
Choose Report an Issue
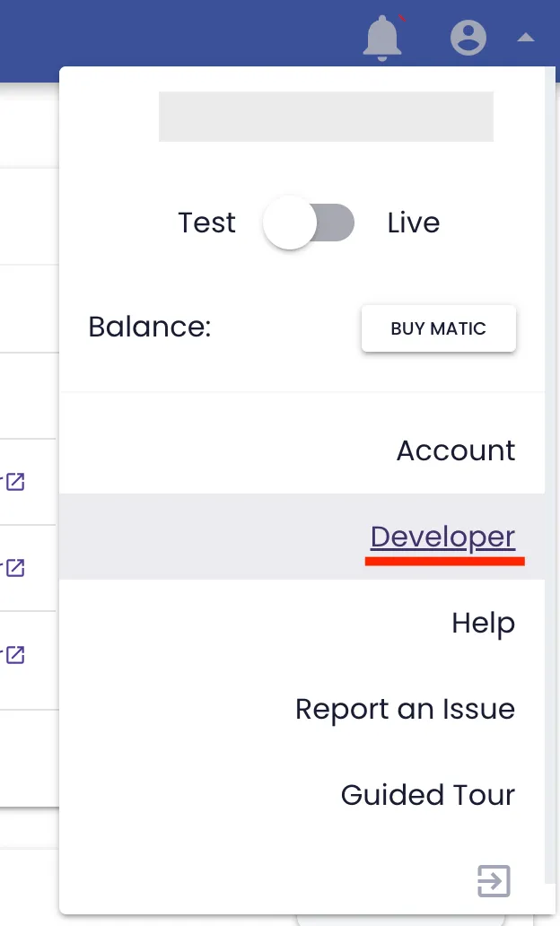pyautogui.click(x=406, y=709)
